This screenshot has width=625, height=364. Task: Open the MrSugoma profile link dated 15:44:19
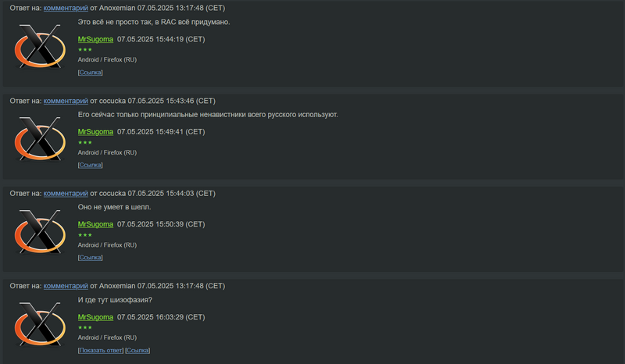(x=95, y=39)
